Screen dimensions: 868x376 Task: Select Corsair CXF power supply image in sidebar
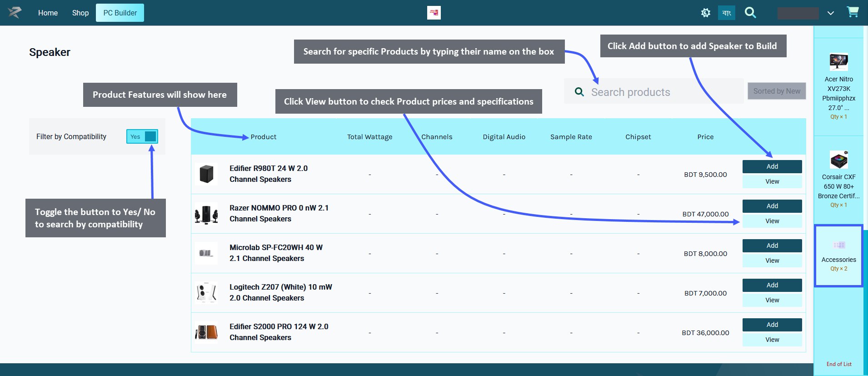pos(838,160)
